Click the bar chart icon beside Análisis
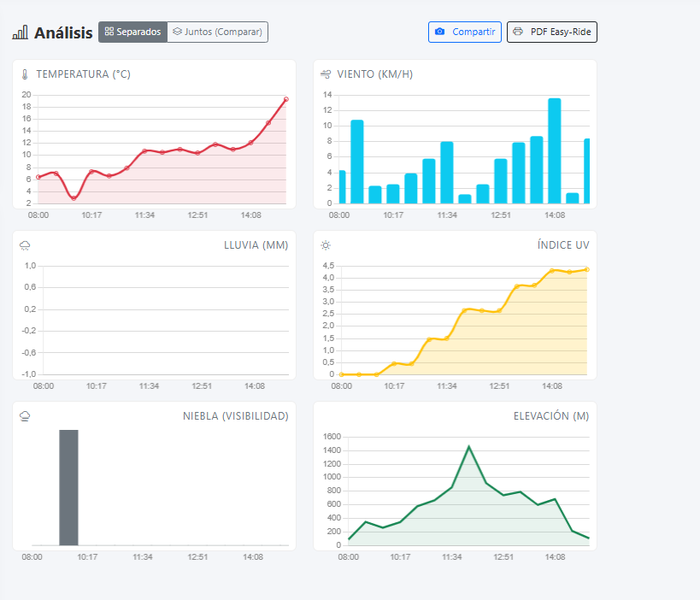Image resolution: width=700 pixels, height=600 pixels. click(20, 32)
